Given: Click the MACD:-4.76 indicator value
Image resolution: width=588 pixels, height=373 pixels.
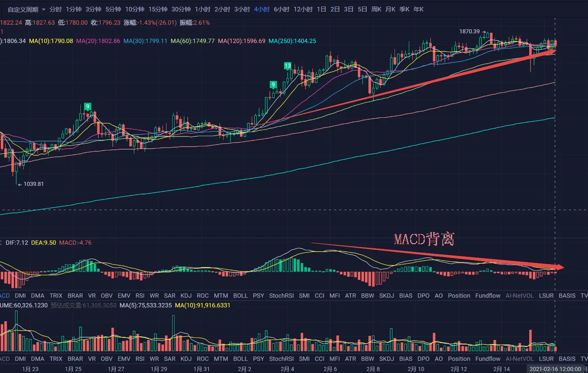Looking at the screenshot, I should (75, 243).
